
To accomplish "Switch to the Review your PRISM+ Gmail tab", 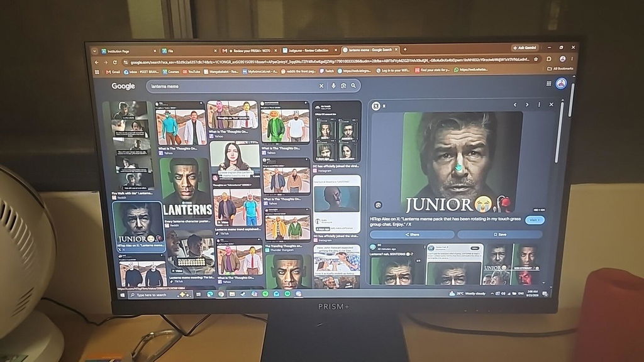I will coord(249,51).
